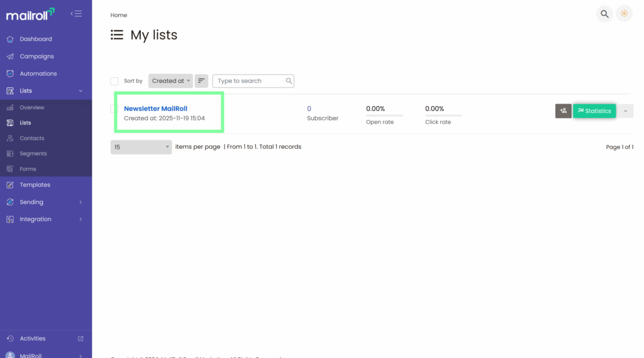Click the search icon in list search box
The width and height of the screenshot is (644, 358).
[289, 81]
